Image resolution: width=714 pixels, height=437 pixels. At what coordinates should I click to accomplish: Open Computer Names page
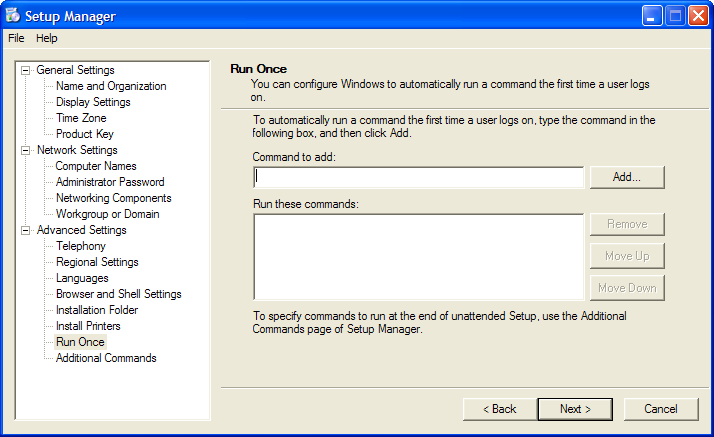click(96, 166)
